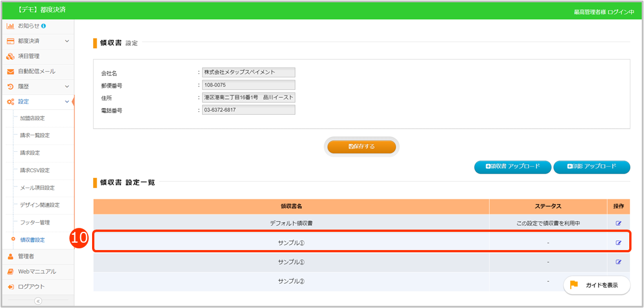Screen dimensions: 644x308
Task: Click the 管理者 person icon
Action: point(10,256)
